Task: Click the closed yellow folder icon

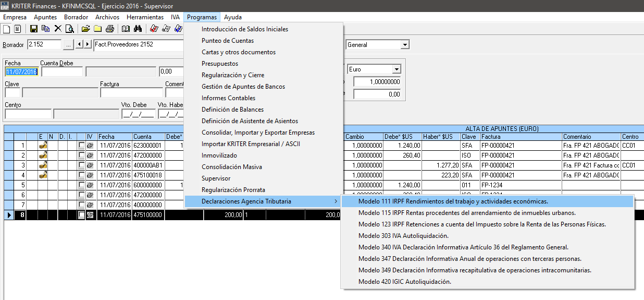Action: [x=98, y=29]
